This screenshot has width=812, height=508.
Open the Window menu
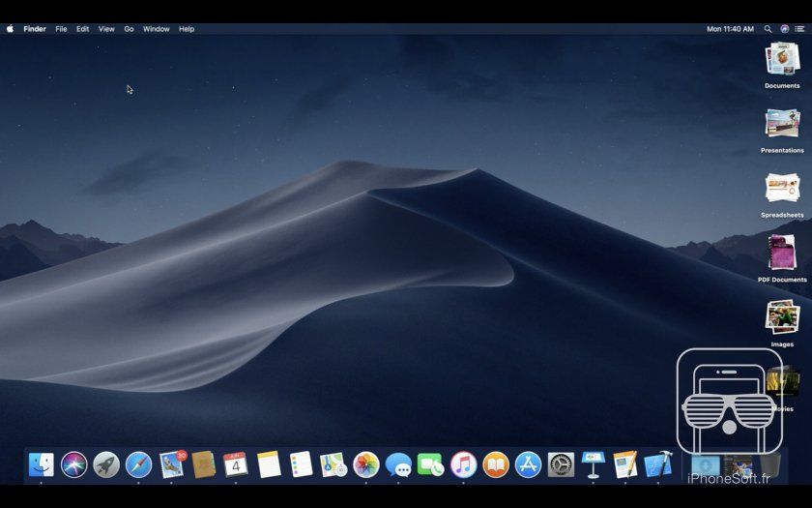pos(156,29)
